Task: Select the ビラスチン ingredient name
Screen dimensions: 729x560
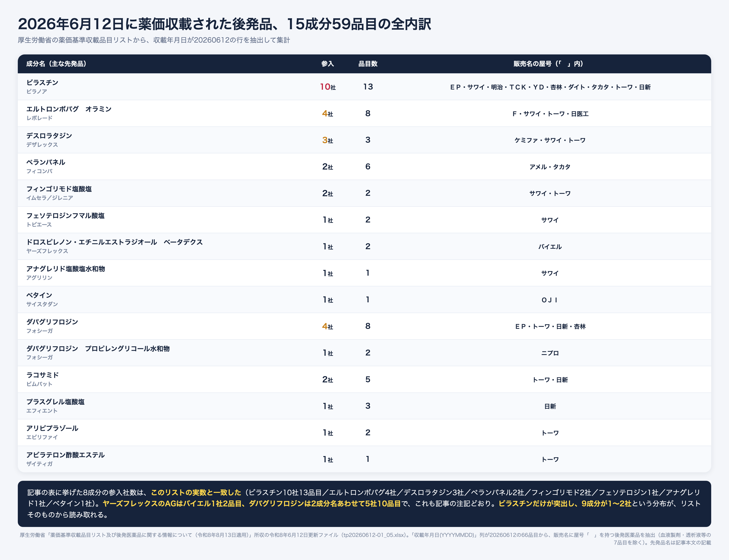Action: 42,83
